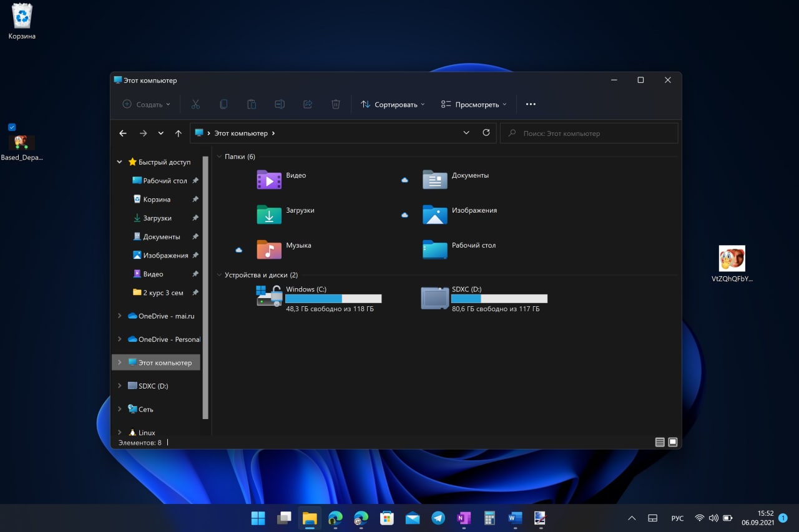Go up one level with up arrow

pyautogui.click(x=179, y=133)
